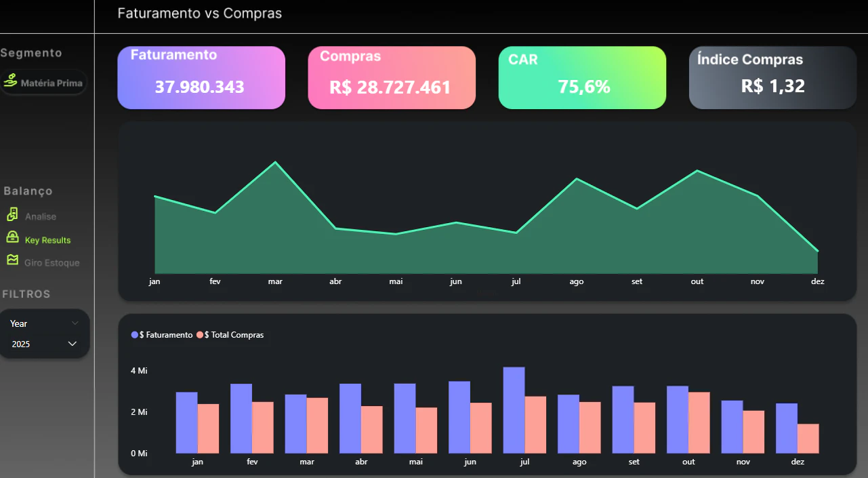868x478 pixels.
Task: Click the set label on the bar chart
Action: pyautogui.click(x=634, y=462)
